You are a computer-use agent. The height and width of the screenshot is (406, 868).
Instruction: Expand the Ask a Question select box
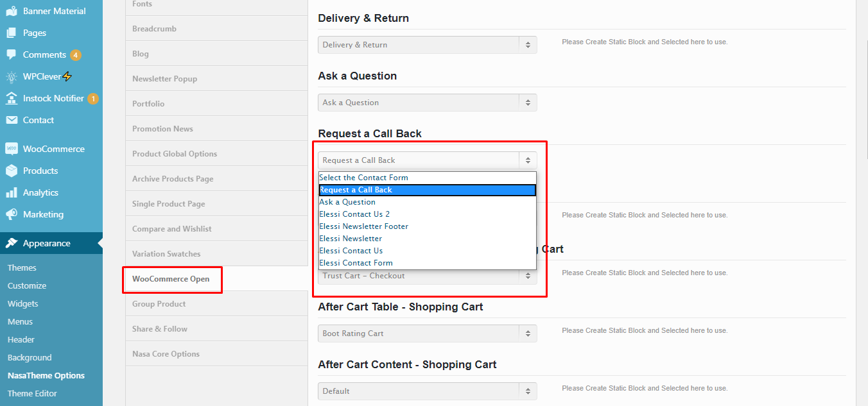[428, 103]
